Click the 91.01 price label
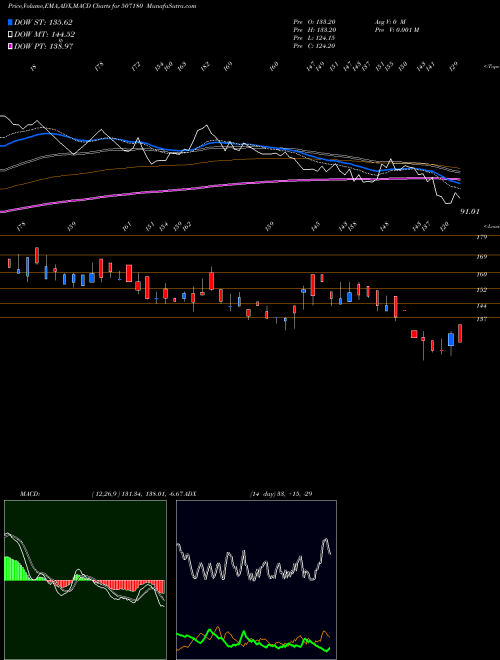Screen dimensions: 500x660 (x=470, y=211)
